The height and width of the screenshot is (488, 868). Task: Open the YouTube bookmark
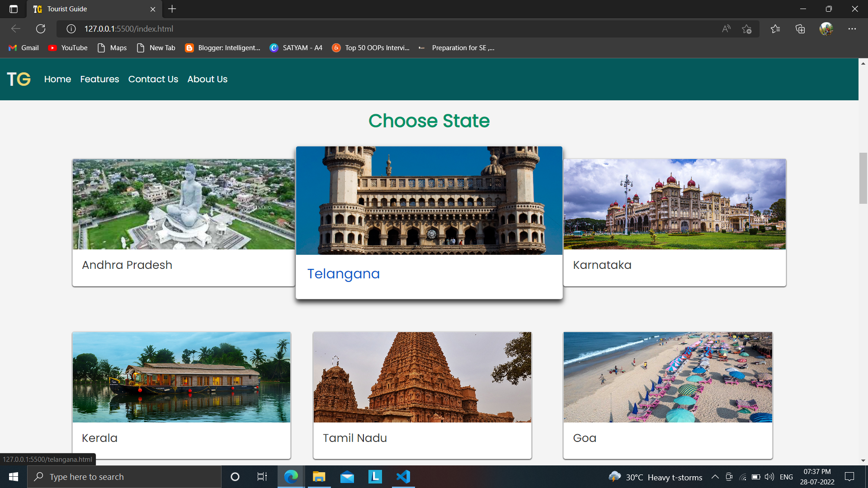[67, 47]
